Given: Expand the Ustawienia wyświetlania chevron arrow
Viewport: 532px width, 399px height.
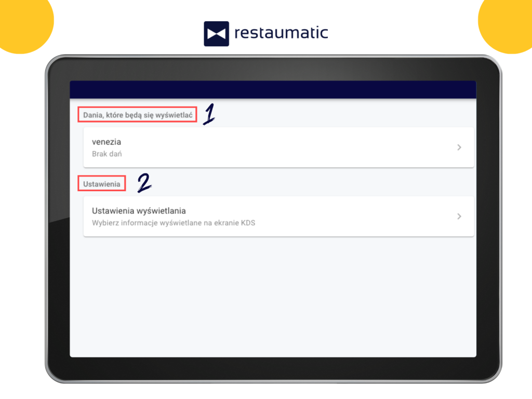Looking at the screenshot, I should [459, 217].
